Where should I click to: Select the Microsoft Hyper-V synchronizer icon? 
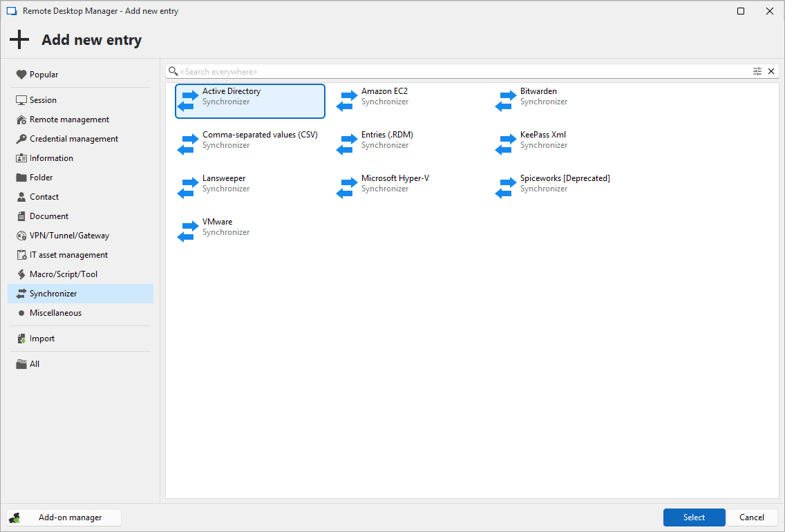[x=347, y=188]
